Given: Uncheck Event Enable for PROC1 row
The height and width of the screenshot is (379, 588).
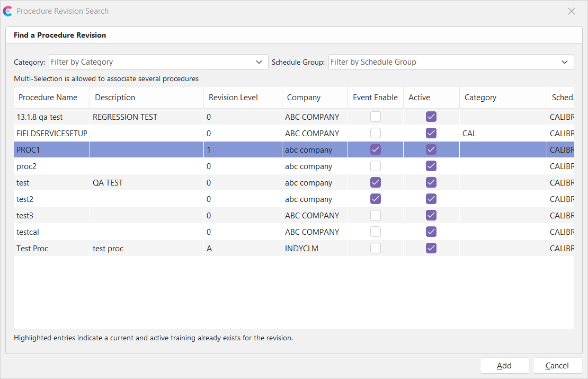Looking at the screenshot, I should (376, 149).
